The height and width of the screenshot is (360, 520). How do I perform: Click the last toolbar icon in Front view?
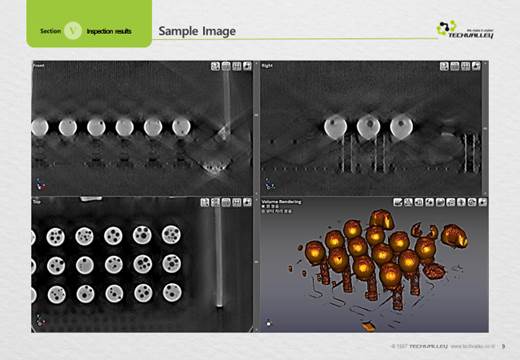point(247,66)
